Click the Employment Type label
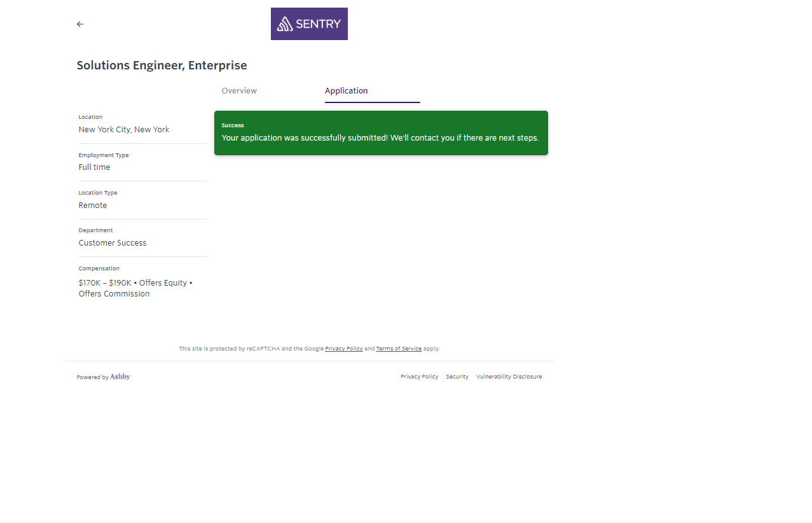Screen dimensions: 812x523 (104, 155)
